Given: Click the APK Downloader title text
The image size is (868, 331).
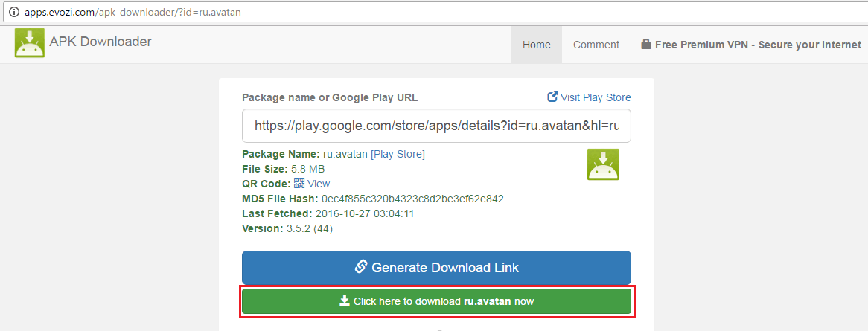Looking at the screenshot, I should coord(100,42).
